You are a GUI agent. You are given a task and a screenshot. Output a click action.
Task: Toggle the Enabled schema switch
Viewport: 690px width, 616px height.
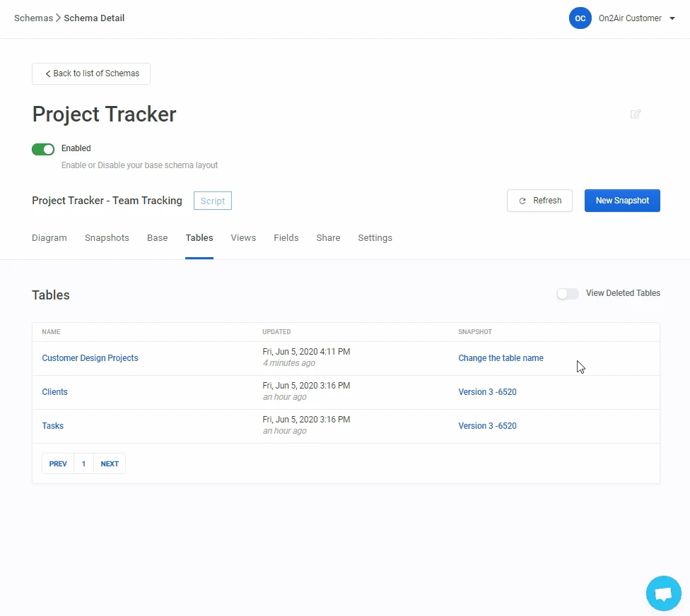coord(43,149)
